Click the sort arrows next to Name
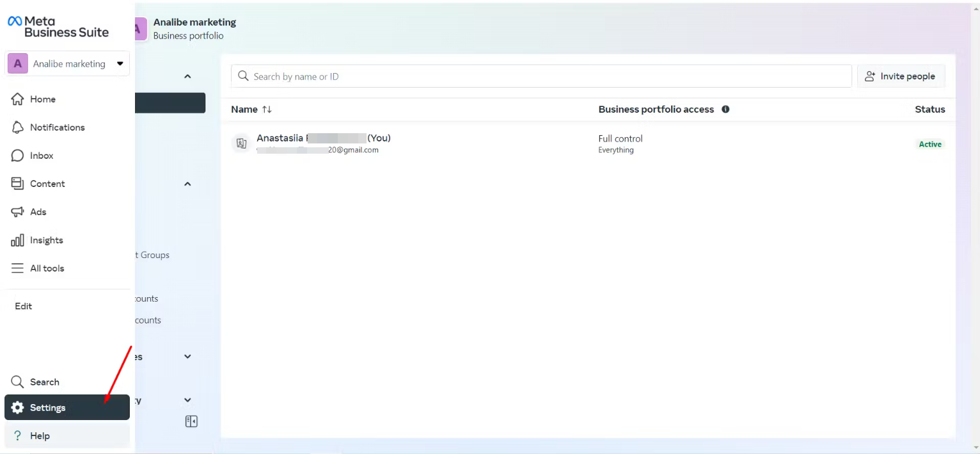Image resolution: width=980 pixels, height=454 pixels. click(x=267, y=109)
